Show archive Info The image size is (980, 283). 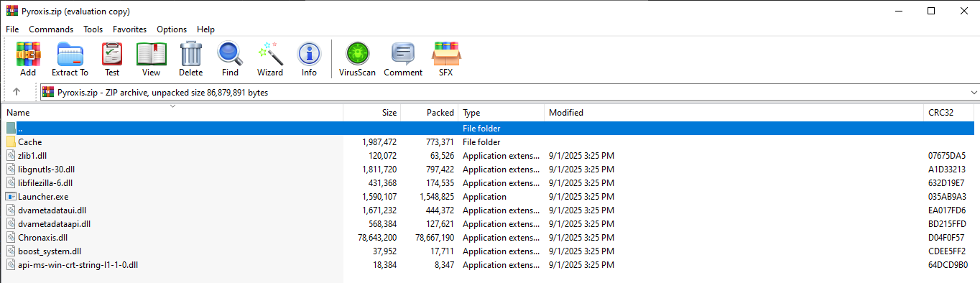coord(309,59)
